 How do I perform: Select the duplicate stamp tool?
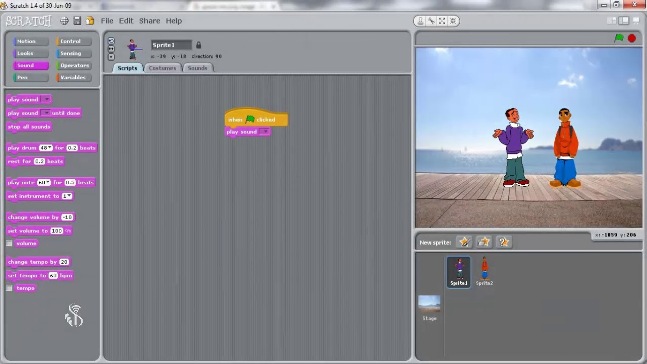[x=420, y=21]
